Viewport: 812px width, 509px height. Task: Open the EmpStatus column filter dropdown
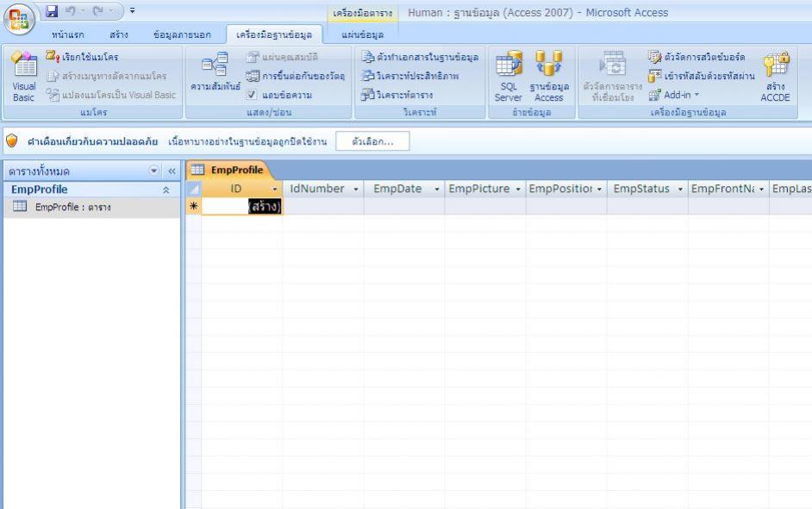680,189
